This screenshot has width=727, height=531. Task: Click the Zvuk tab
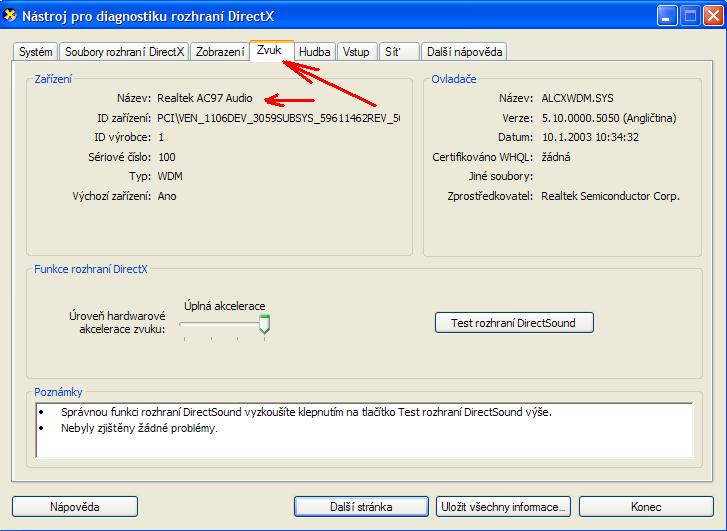coord(270,50)
